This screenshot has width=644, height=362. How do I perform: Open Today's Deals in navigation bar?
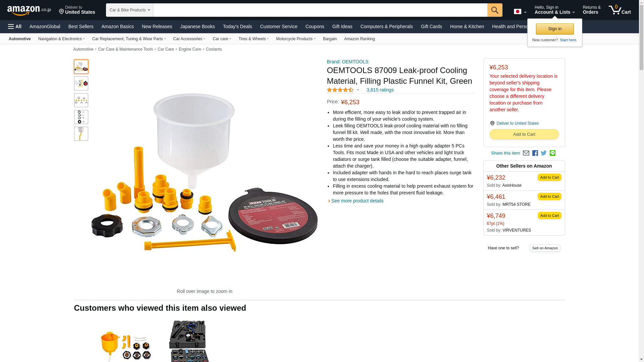coord(237,26)
